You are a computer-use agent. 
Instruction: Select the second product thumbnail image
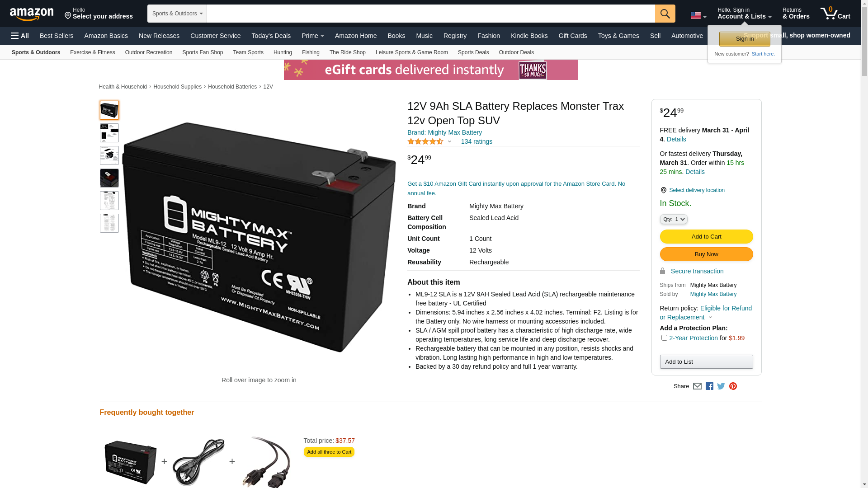(x=109, y=133)
